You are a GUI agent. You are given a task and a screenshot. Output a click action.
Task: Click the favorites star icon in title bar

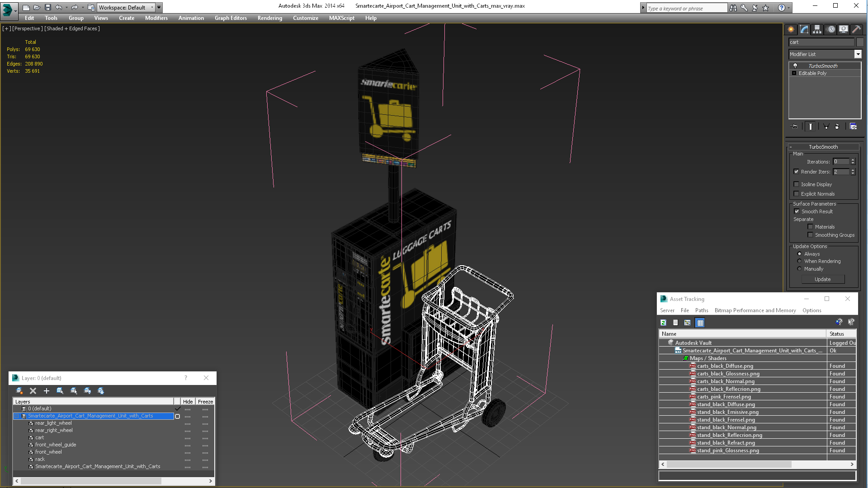pos(765,8)
